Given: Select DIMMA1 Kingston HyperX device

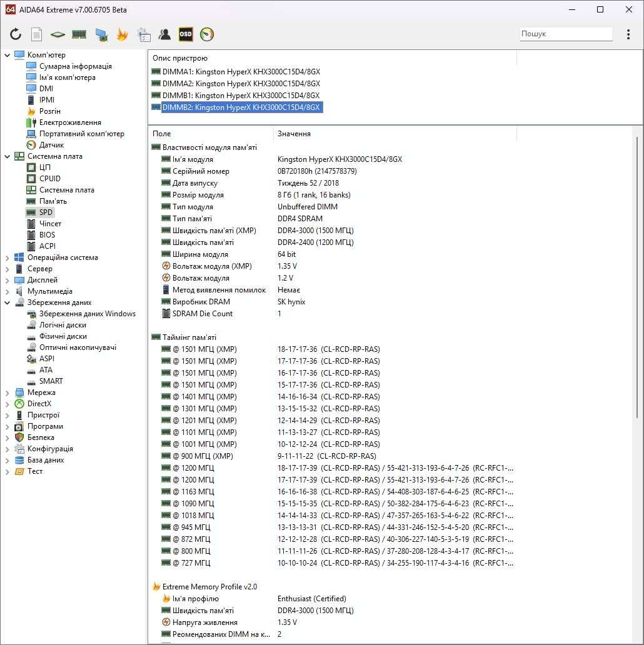Looking at the screenshot, I should [x=241, y=72].
